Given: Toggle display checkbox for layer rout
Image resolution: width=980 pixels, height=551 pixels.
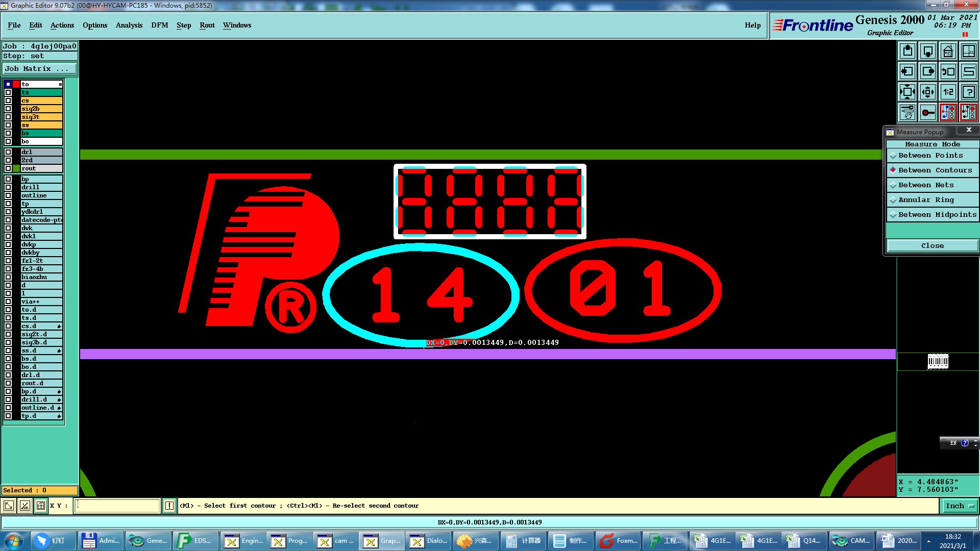Looking at the screenshot, I should (x=8, y=168).
